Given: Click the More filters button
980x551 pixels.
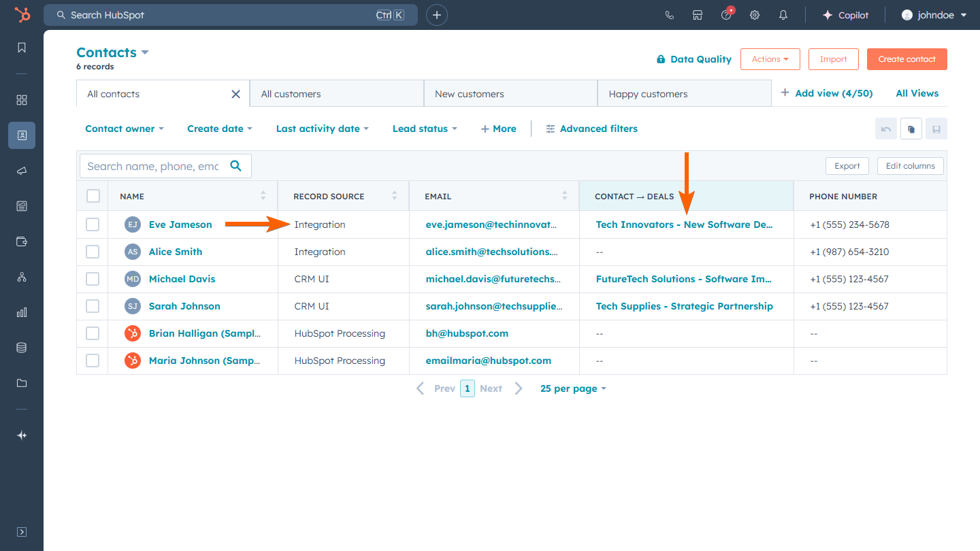Looking at the screenshot, I should point(499,129).
